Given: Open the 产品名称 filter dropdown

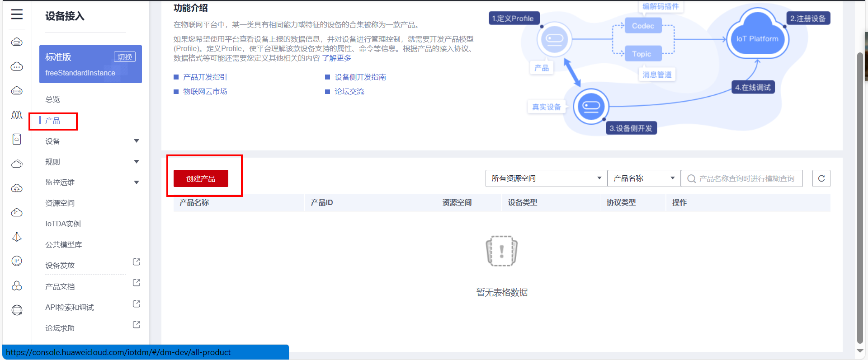Looking at the screenshot, I should (x=644, y=178).
